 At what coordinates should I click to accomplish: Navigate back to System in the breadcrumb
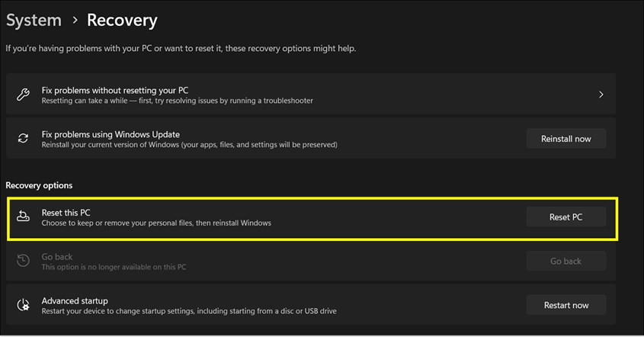[x=34, y=21]
